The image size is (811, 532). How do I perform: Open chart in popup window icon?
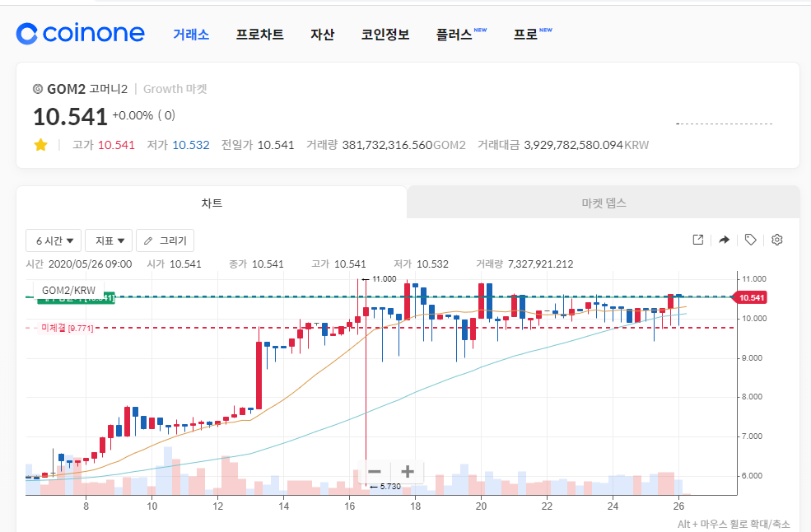(697, 240)
